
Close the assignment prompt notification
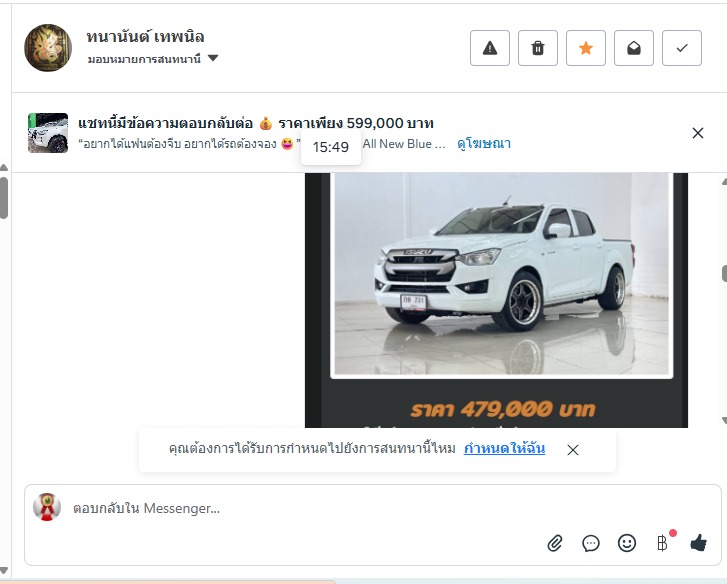(x=573, y=450)
